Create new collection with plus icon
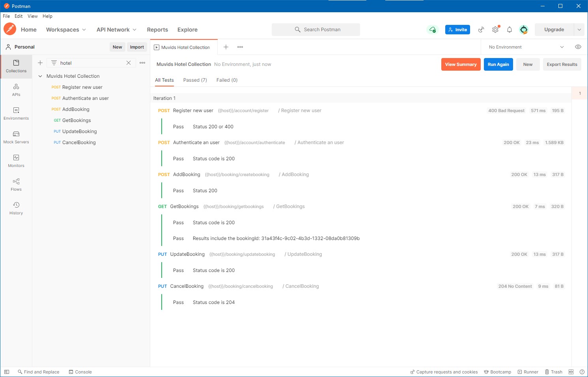The height and width of the screenshot is (377, 588). 40,63
